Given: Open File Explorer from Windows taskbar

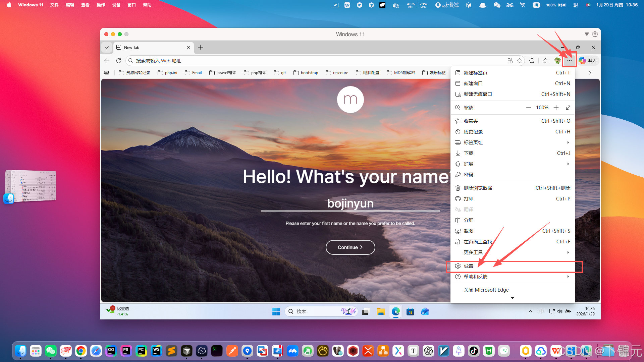Looking at the screenshot, I should click(380, 312).
